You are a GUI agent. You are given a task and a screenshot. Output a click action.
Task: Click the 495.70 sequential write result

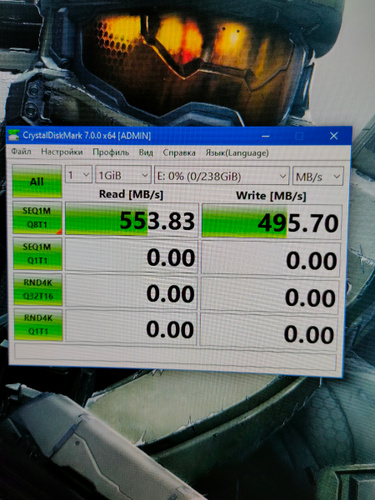(272, 222)
